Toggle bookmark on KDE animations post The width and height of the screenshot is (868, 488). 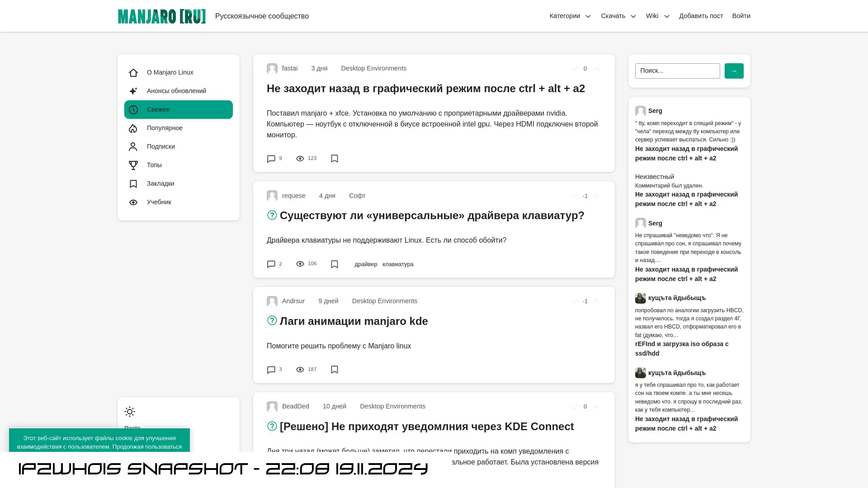pos(335,370)
